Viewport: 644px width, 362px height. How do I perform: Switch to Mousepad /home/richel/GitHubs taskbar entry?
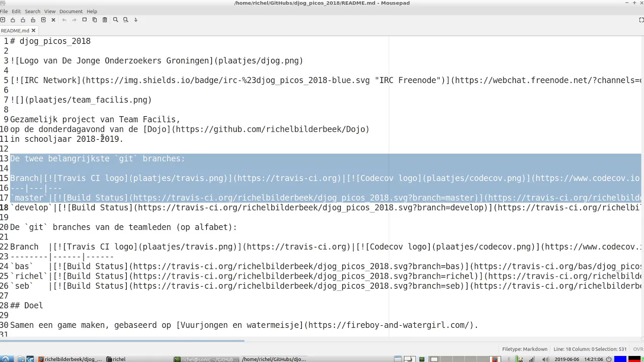[274, 359]
